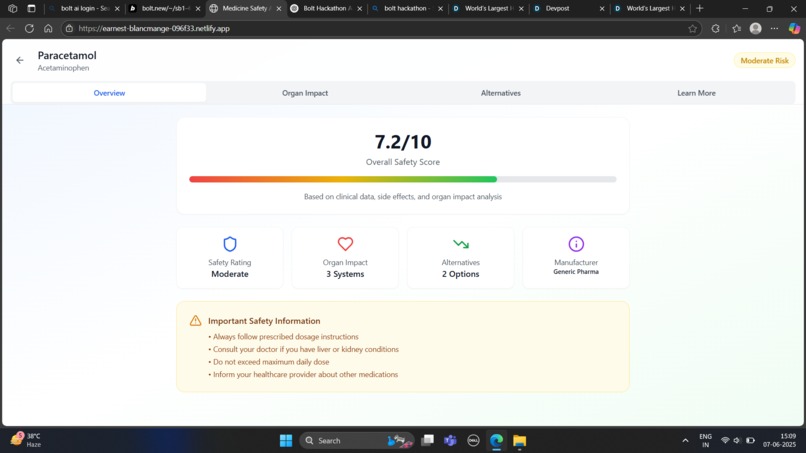This screenshot has width=806, height=453.
Task: Click the Manufacturer info icon
Action: coord(576,244)
